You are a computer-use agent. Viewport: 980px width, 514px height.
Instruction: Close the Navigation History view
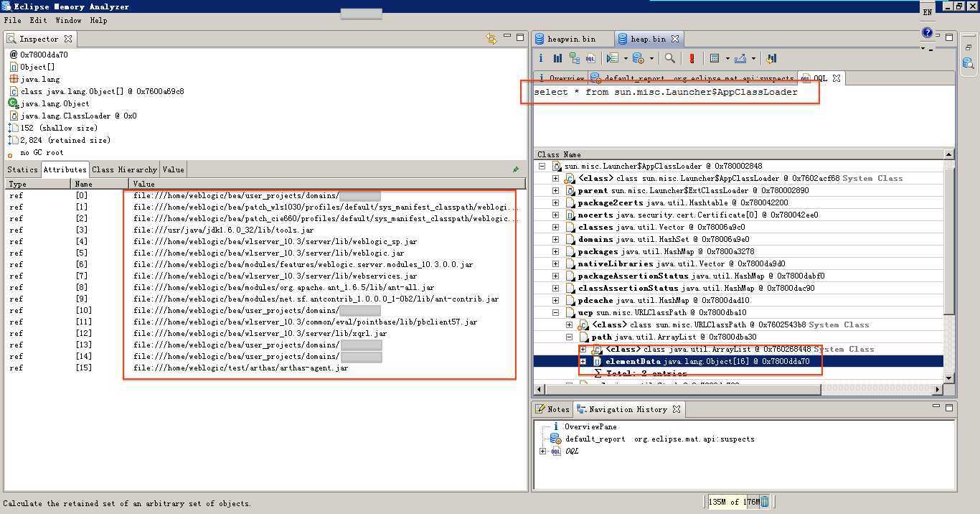coord(677,409)
